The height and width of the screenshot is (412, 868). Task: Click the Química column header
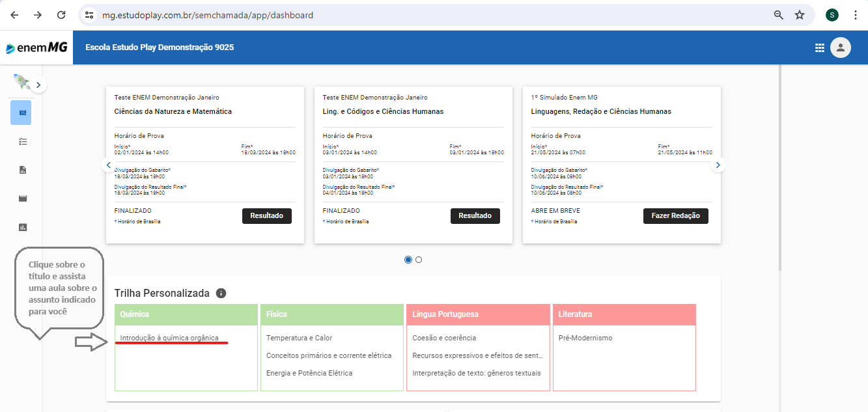click(x=186, y=314)
